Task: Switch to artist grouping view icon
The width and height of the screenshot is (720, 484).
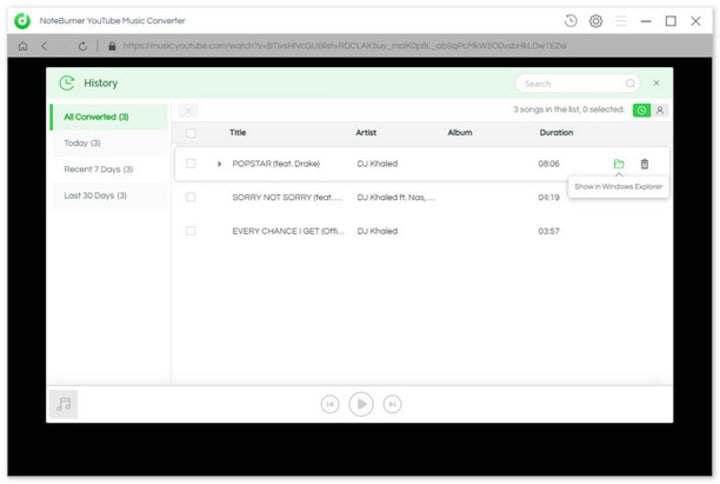Action: [x=660, y=110]
